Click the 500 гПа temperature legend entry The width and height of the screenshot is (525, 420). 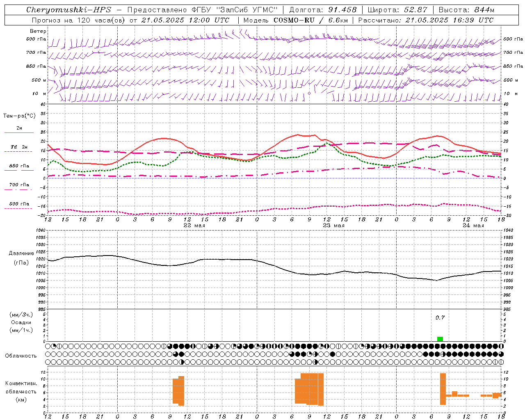pos(19,204)
